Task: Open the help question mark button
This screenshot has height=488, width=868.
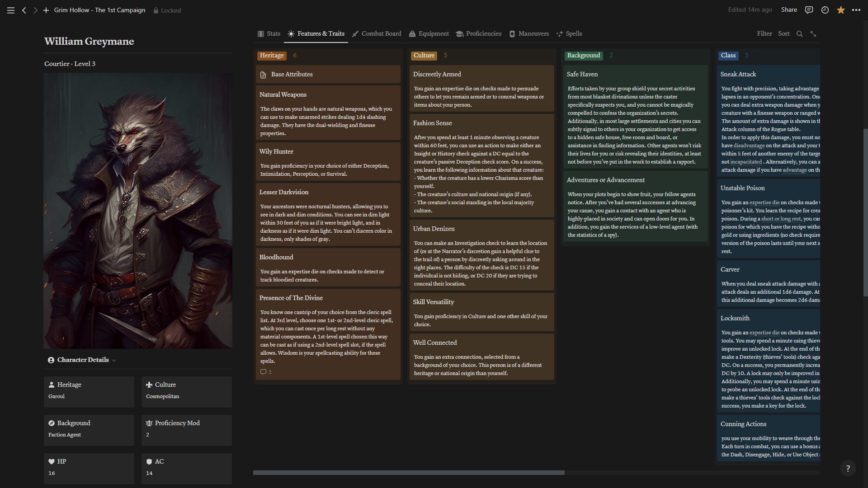Action: point(848,469)
